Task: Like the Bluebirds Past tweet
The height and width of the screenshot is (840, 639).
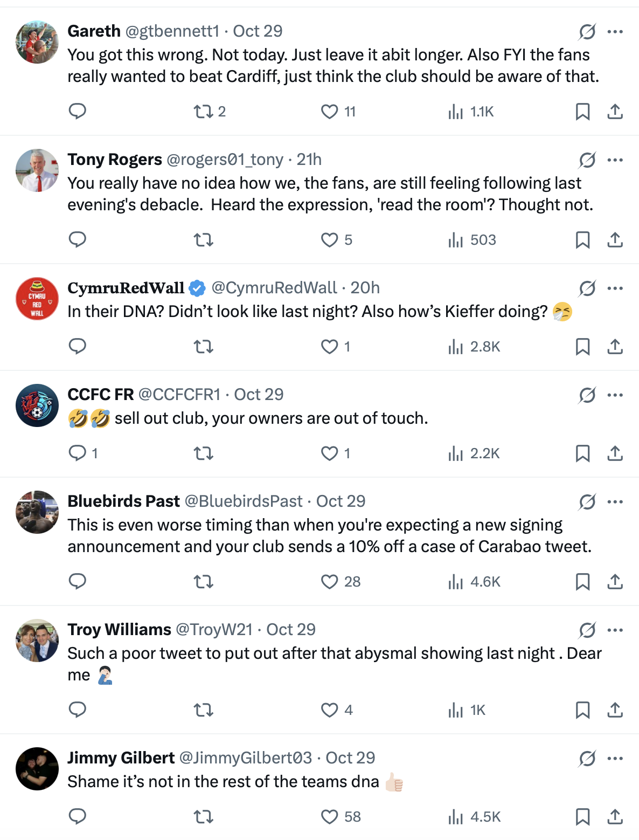Action: coord(329,582)
